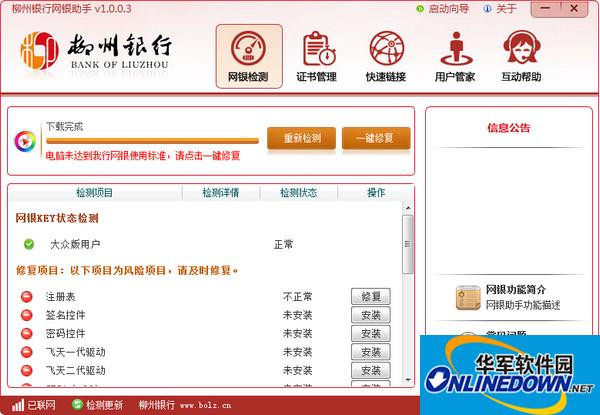Click 安装 button for 飞天一代驱动 row
This screenshot has height=415, width=600.
[371, 352]
